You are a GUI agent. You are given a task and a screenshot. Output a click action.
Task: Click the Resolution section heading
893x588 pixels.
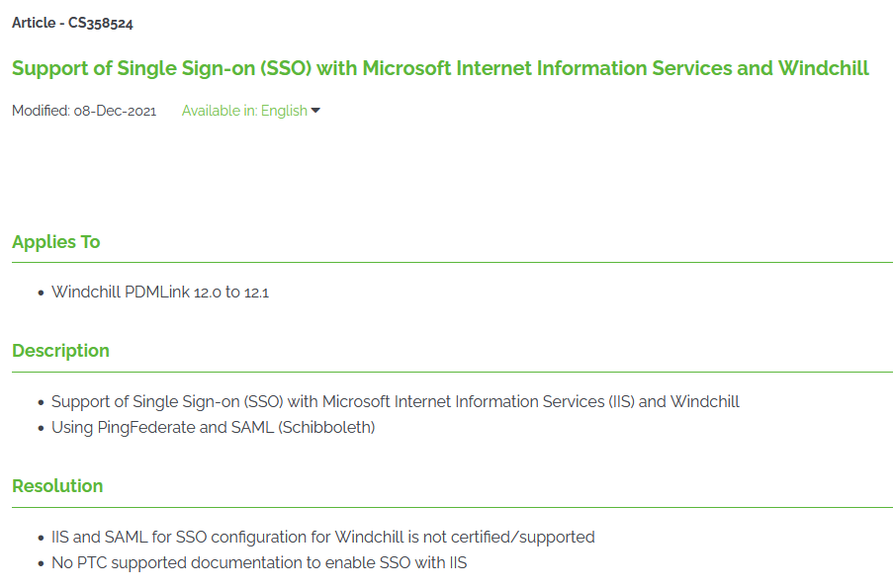[57, 486]
